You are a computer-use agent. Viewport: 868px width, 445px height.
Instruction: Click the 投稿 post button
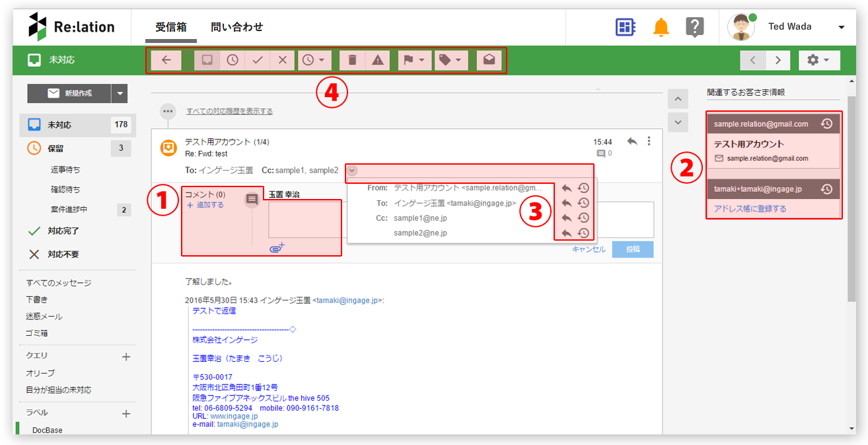click(x=633, y=249)
